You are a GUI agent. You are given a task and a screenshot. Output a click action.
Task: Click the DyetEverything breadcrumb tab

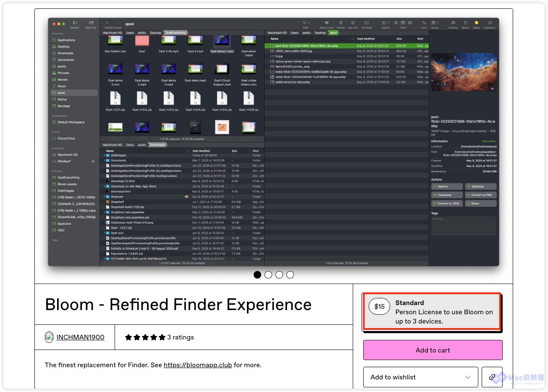click(x=176, y=33)
